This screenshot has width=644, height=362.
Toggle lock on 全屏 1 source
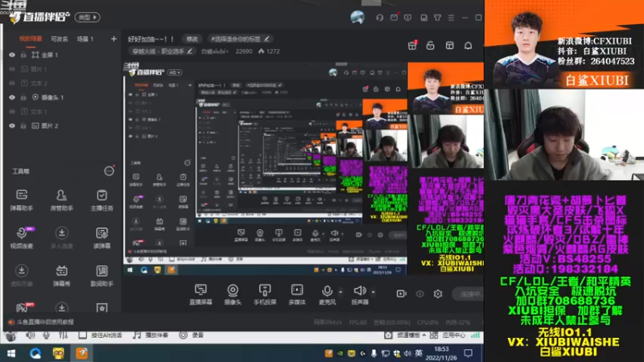[23, 55]
